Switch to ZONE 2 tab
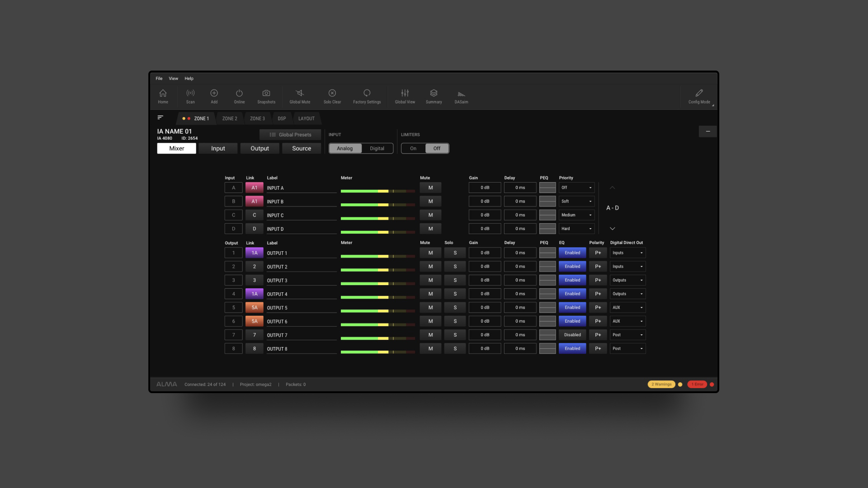The height and width of the screenshot is (488, 868). click(x=230, y=118)
